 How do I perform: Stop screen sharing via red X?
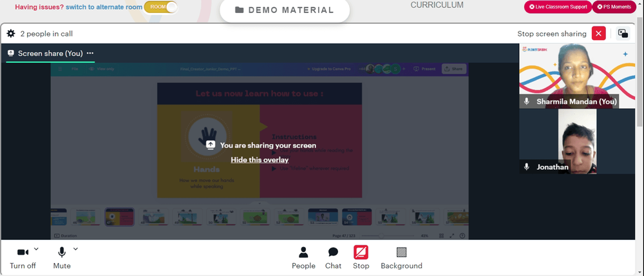pos(598,33)
